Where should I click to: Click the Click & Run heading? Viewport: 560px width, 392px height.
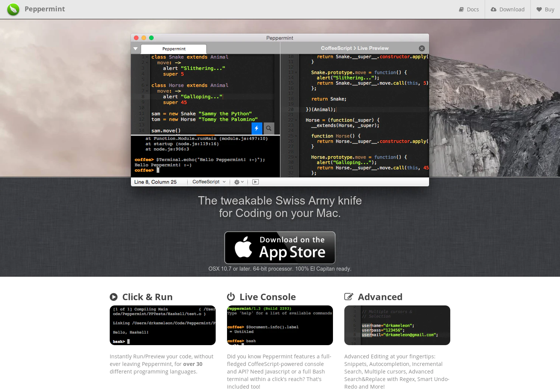[147, 297]
